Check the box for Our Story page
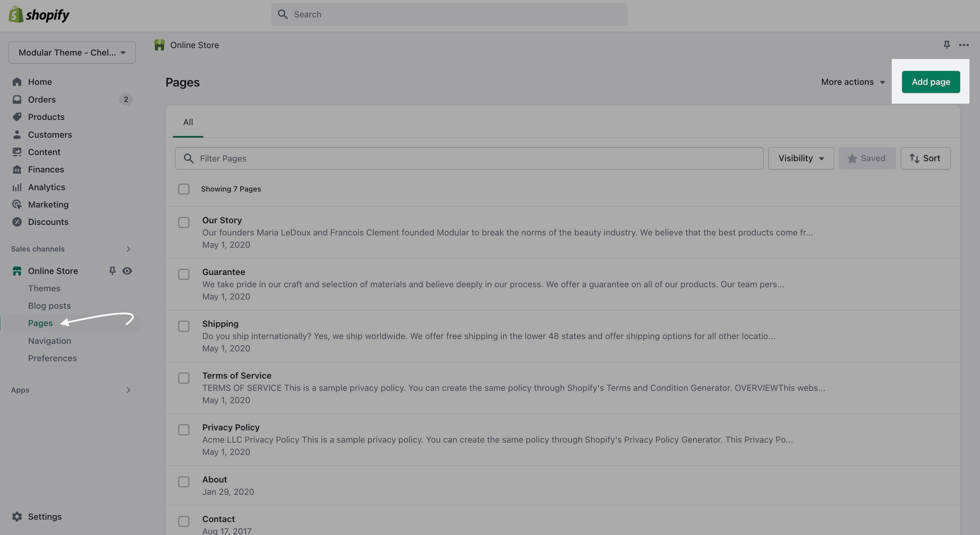This screenshot has height=535, width=980. [x=184, y=223]
